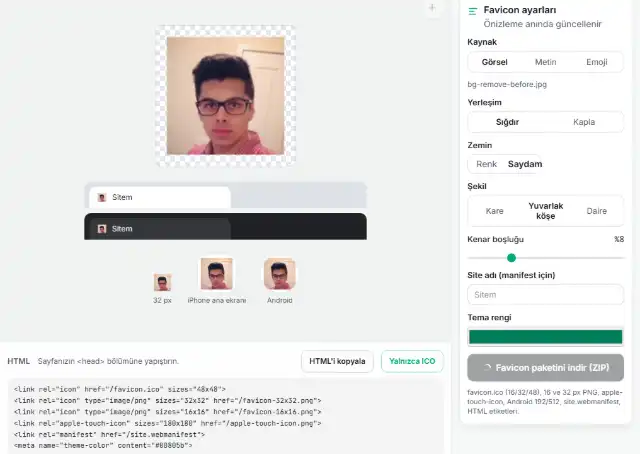Screen dimensions: 640x454
Task: Set placement to Kapla
Action: 584,122
